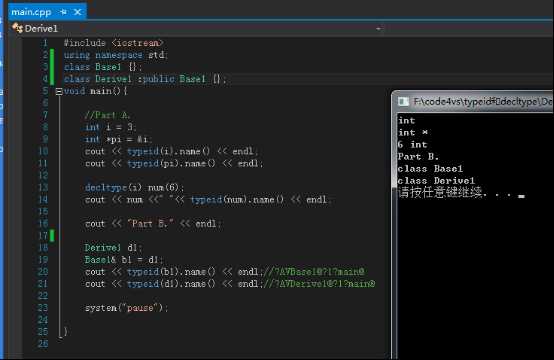Click the "int i = 3;" line
Image resolution: width=554 pixels, height=360 pixels.
point(110,127)
